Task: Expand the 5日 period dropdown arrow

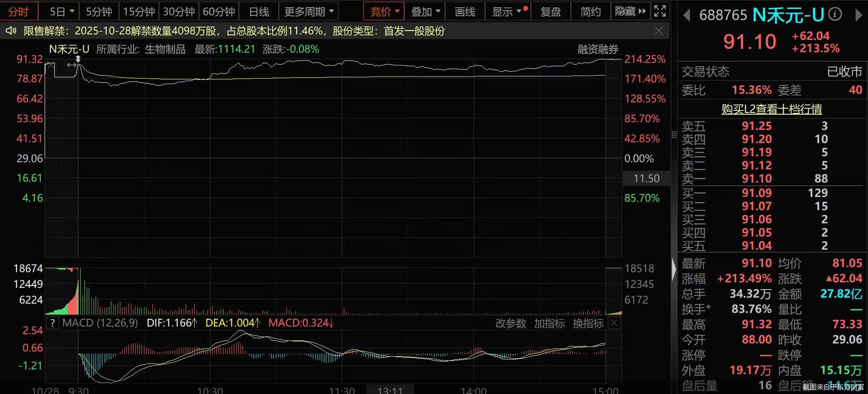Action: click(x=72, y=11)
